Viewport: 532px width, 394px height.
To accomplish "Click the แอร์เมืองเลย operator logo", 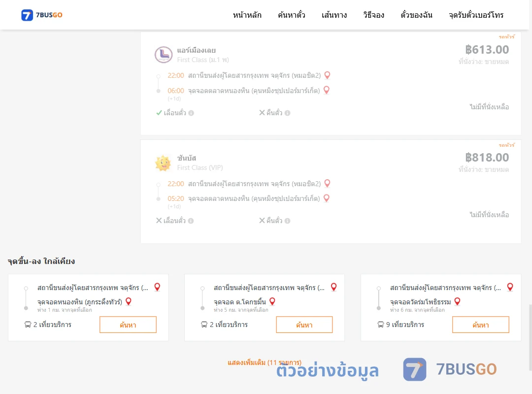I will 164,55.
